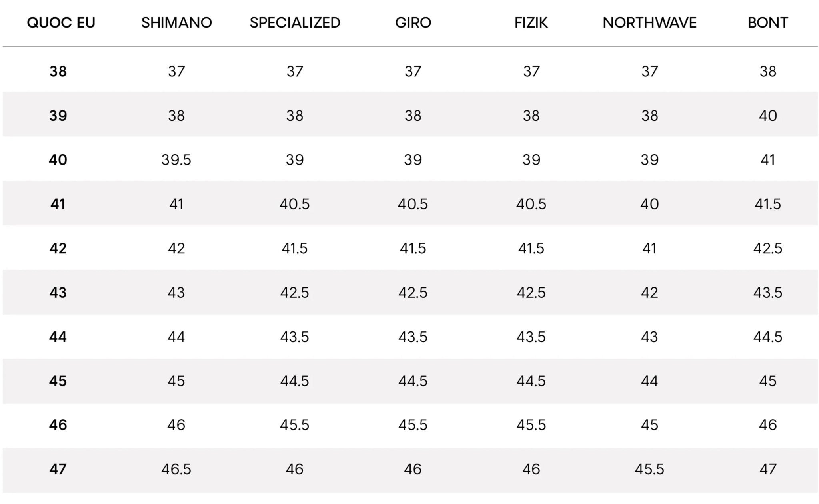Click Bont 42.5 cell in row 42
This screenshot has height=504, width=819.
point(768,249)
